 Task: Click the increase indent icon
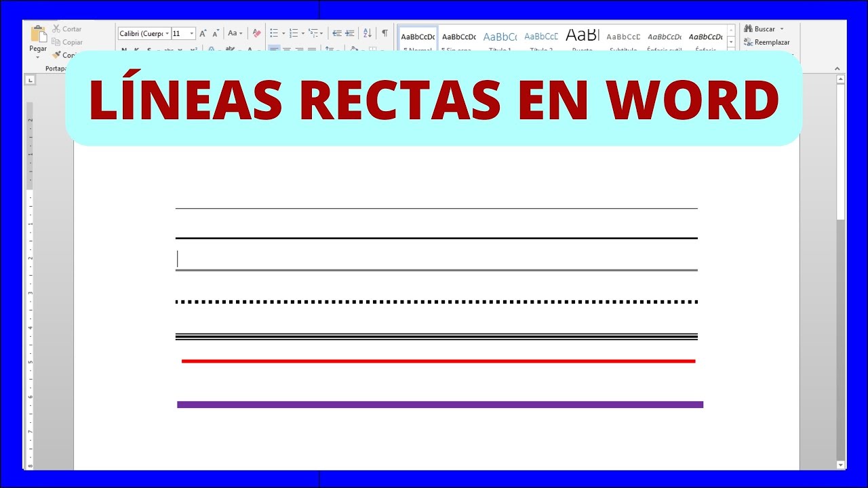350,33
